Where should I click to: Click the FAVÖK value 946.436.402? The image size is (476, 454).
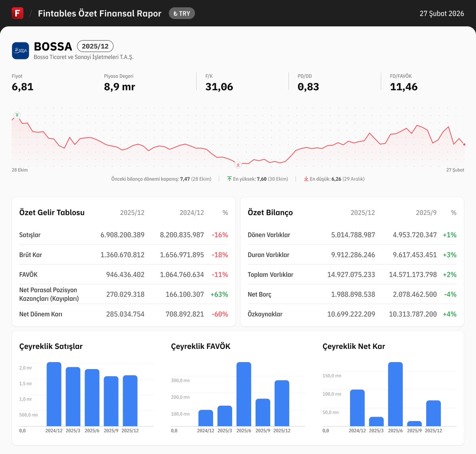click(125, 274)
